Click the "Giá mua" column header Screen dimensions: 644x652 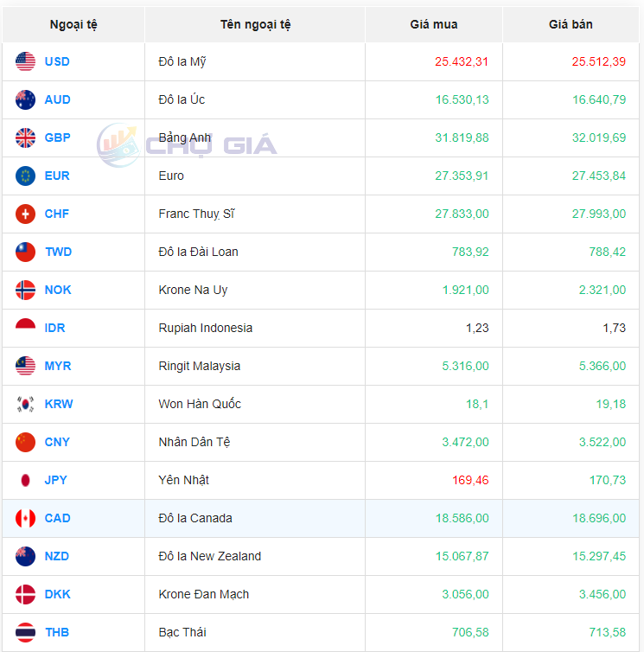click(x=434, y=24)
